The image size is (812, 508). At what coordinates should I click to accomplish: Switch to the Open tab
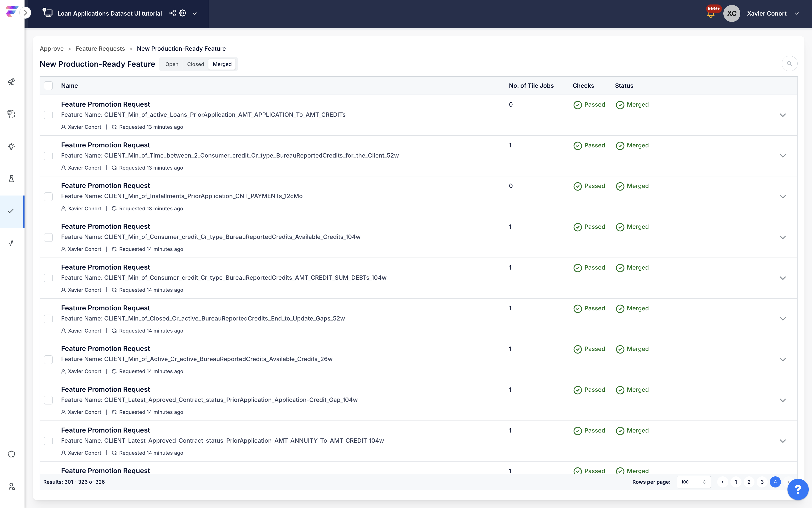click(172, 64)
